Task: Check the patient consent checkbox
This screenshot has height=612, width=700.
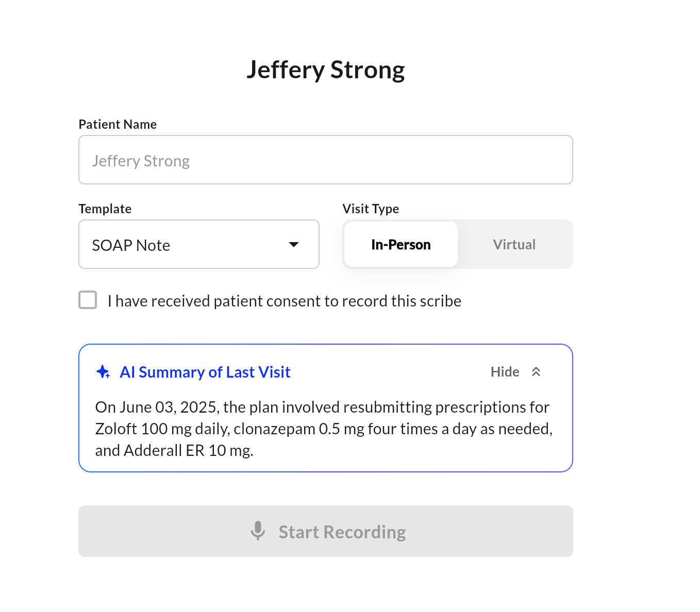Action: 88,300
